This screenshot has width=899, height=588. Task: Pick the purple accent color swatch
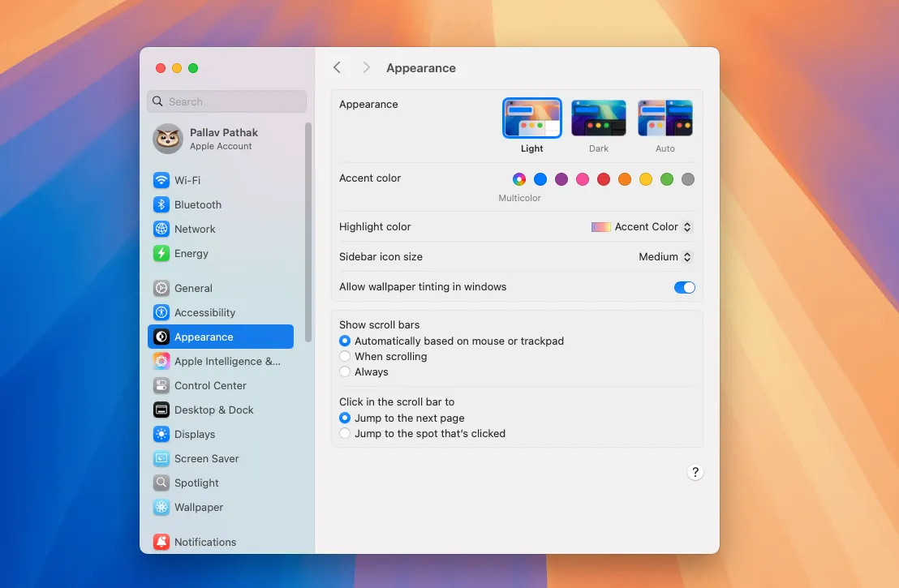[561, 179]
